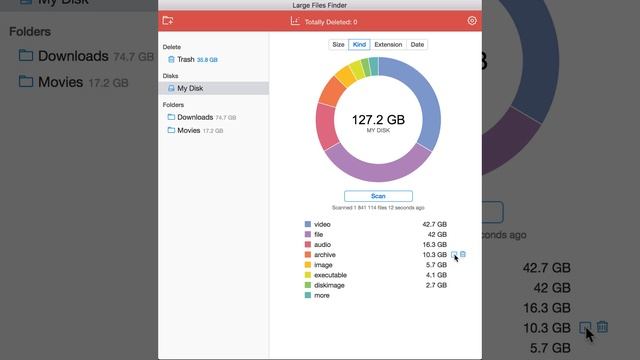
Task: Click the scanned files status text
Action: pyautogui.click(x=378, y=208)
